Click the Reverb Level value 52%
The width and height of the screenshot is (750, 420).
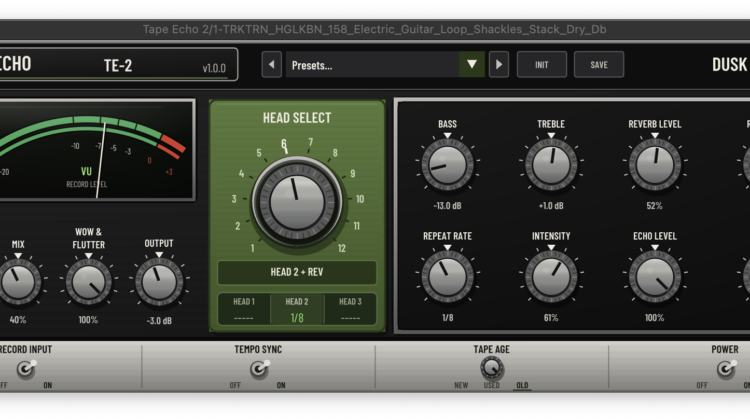click(x=654, y=206)
